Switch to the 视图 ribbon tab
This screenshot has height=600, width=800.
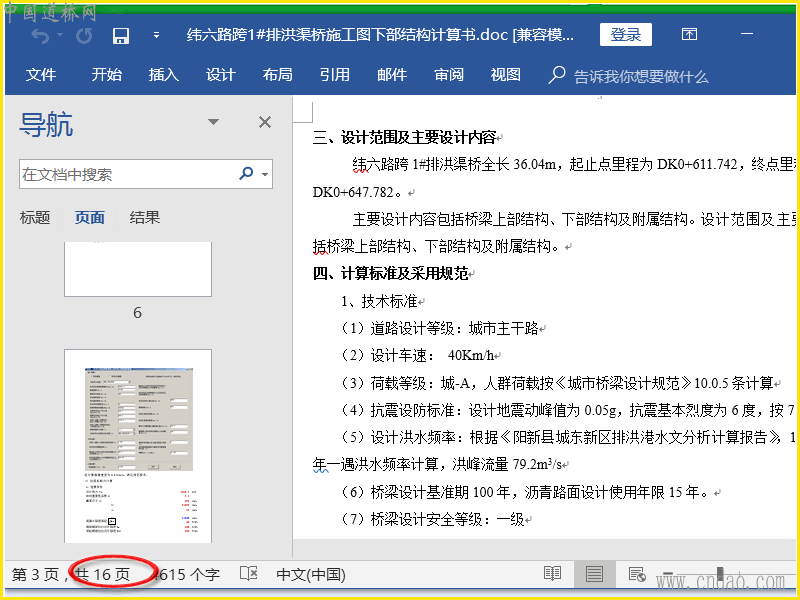click(506, 74)
